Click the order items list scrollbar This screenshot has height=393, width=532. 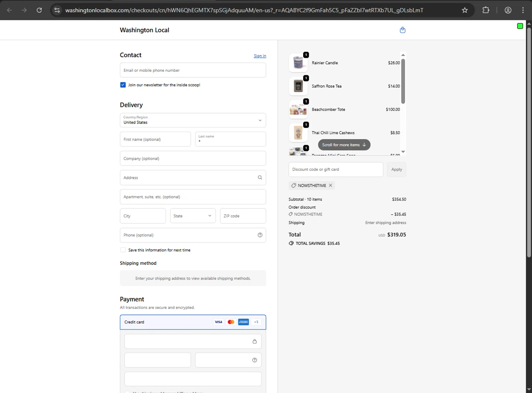click(403, 81)
